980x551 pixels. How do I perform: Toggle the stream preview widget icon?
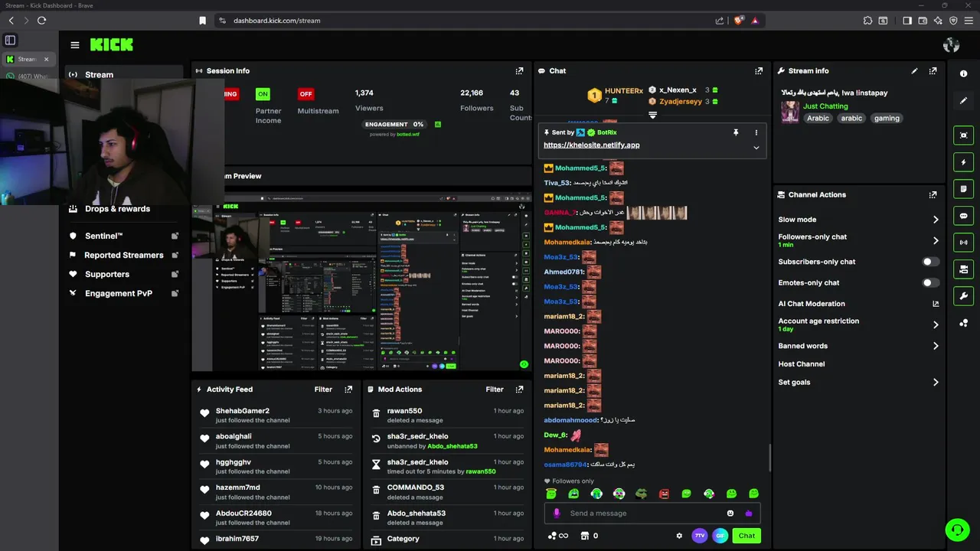(964, 135)
